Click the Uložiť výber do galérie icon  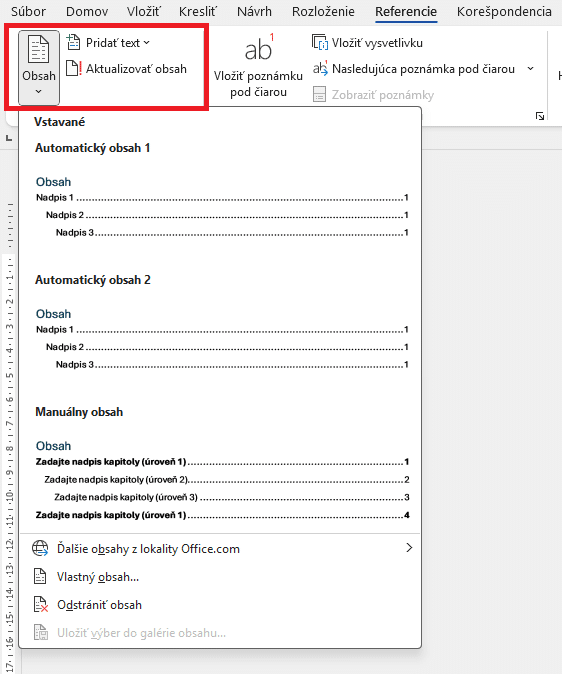[41, 632]
